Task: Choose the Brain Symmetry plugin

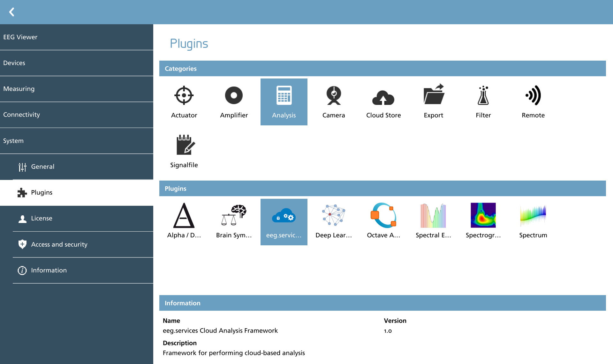Action: (x=234, y=222)
